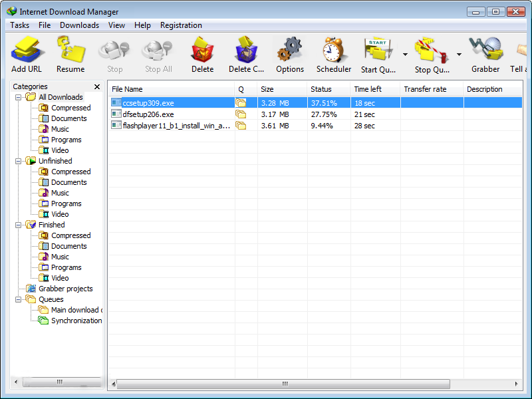Open the Registration menu
Viewport: 532px width, 399px height.
coord(181,25)
